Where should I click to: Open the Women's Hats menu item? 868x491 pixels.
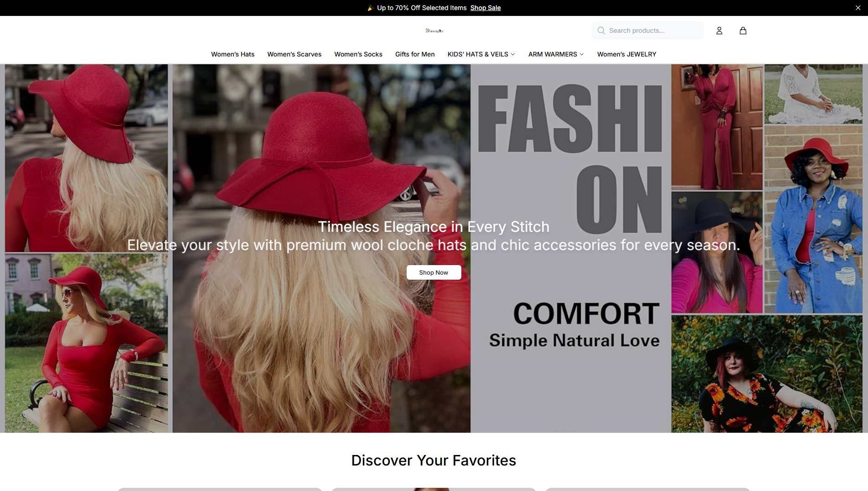[232, 54]
